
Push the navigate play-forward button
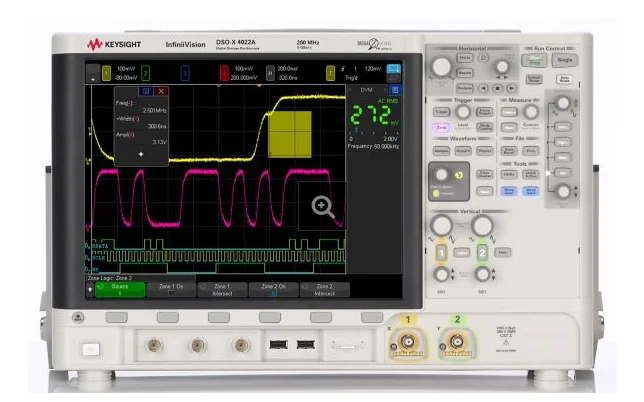[511, 88]
